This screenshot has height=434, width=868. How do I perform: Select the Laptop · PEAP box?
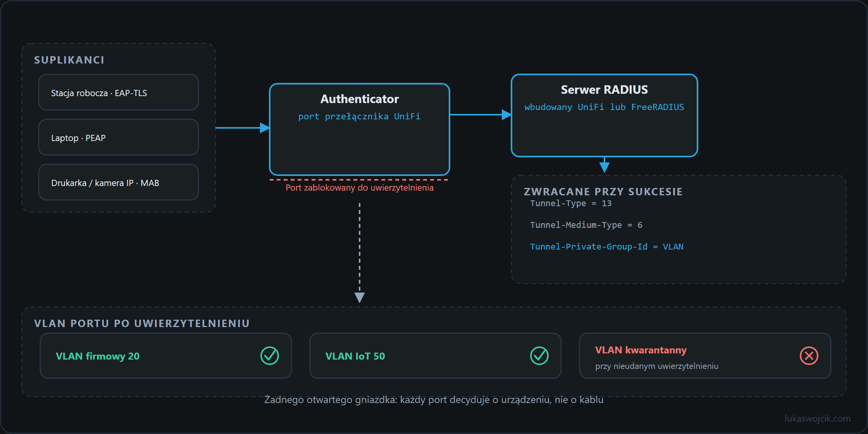(x=119, y=138)
